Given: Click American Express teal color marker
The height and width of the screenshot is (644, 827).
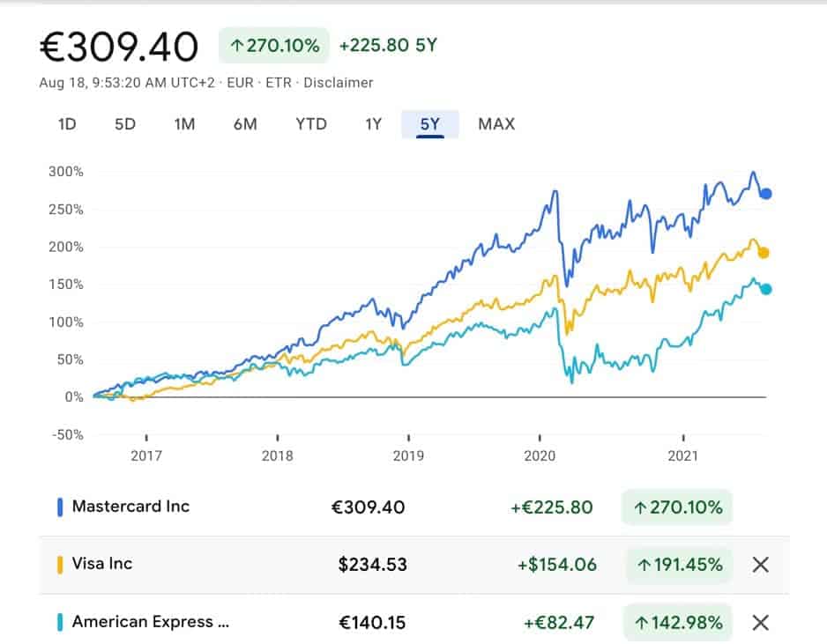Looking at the screenshot, I should (60, 622).
